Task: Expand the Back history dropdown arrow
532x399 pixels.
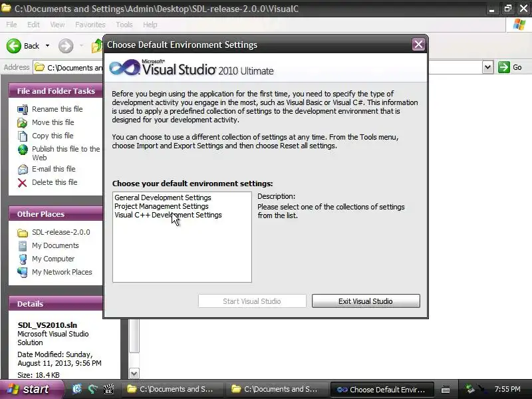Action: pyautogui.click(x=47, y=46)
